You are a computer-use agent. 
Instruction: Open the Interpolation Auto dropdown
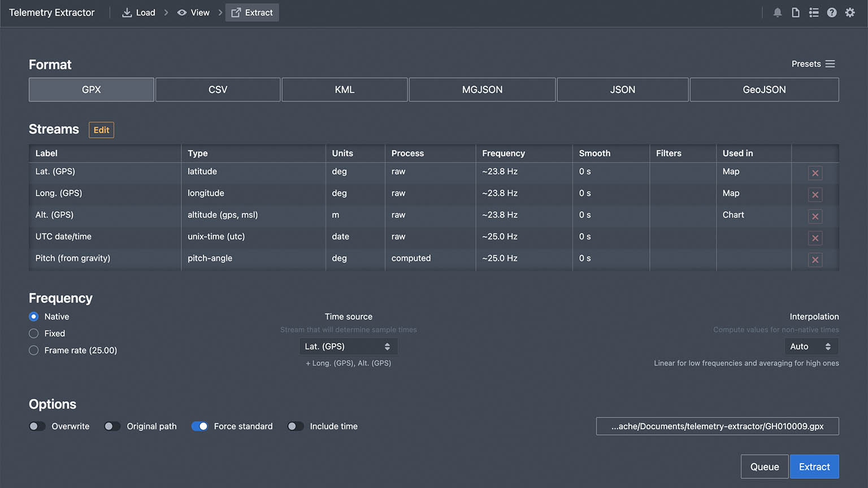pos(811,347)
